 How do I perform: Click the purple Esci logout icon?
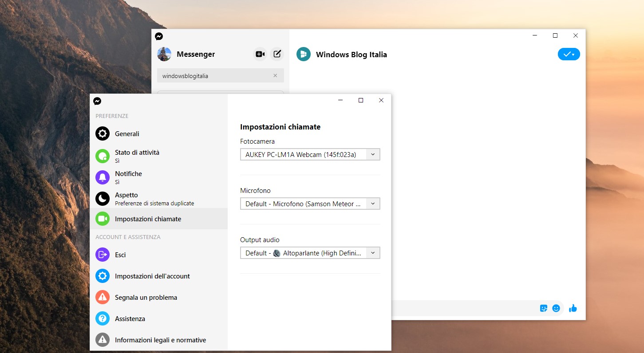(103, 255)
